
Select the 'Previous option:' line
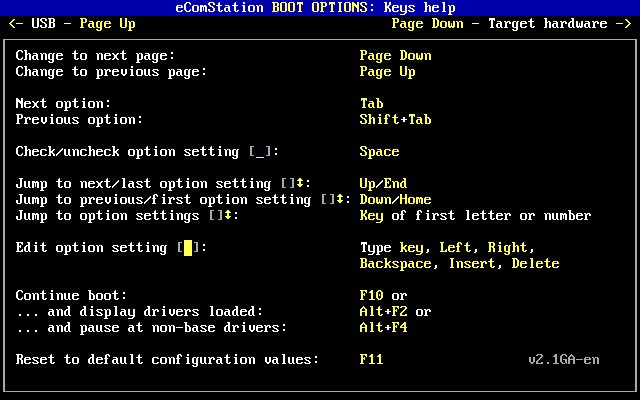79,120
